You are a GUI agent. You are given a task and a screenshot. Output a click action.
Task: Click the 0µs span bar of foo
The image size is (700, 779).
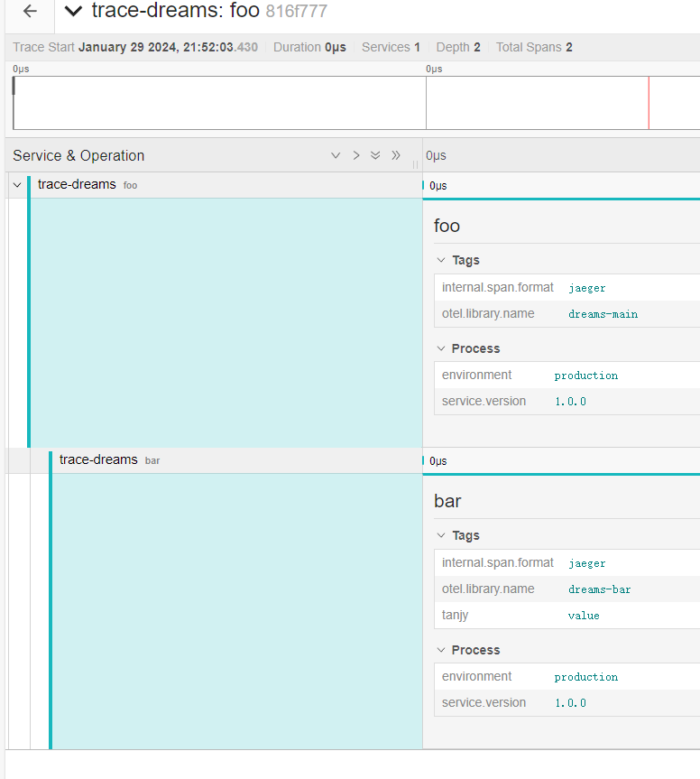click(x=424, y=185)
